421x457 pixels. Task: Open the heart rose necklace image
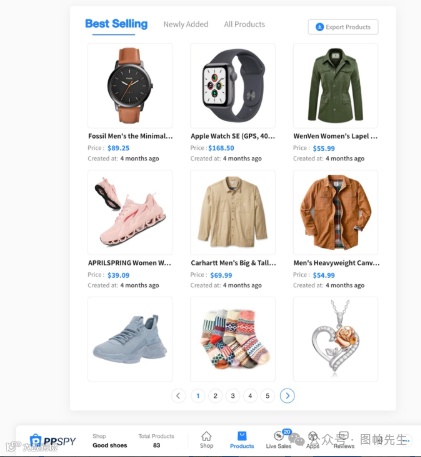[335, 339]
